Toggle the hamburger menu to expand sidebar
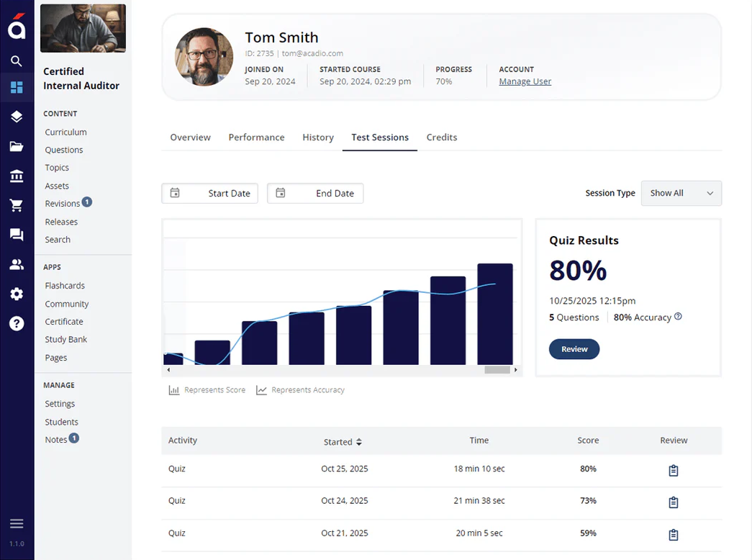The height and width of the screenshot is (560, 752). 17,523
